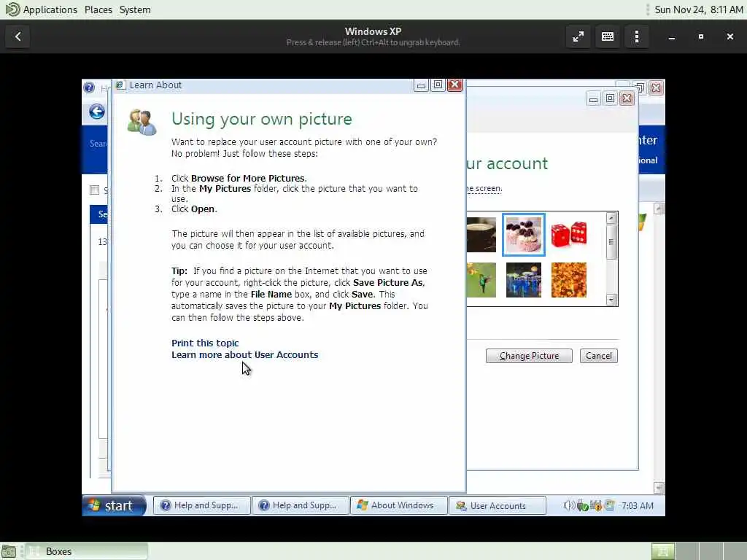Pick the orange autumn leaves picture
This screenshot has width=747, height=560.
point(569,280)
